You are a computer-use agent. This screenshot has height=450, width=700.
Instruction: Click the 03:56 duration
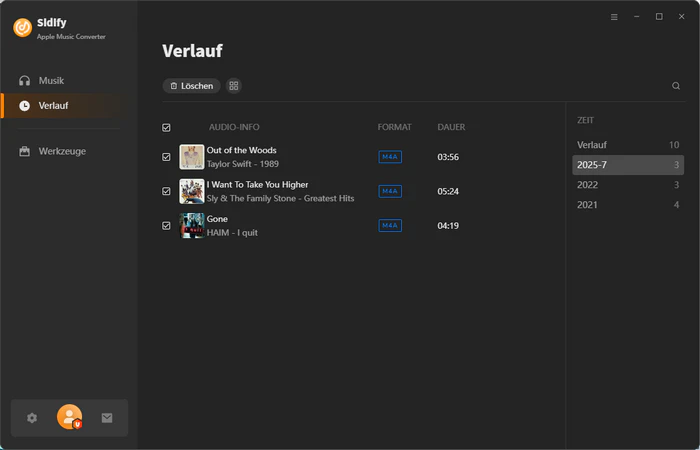[448, 157]
